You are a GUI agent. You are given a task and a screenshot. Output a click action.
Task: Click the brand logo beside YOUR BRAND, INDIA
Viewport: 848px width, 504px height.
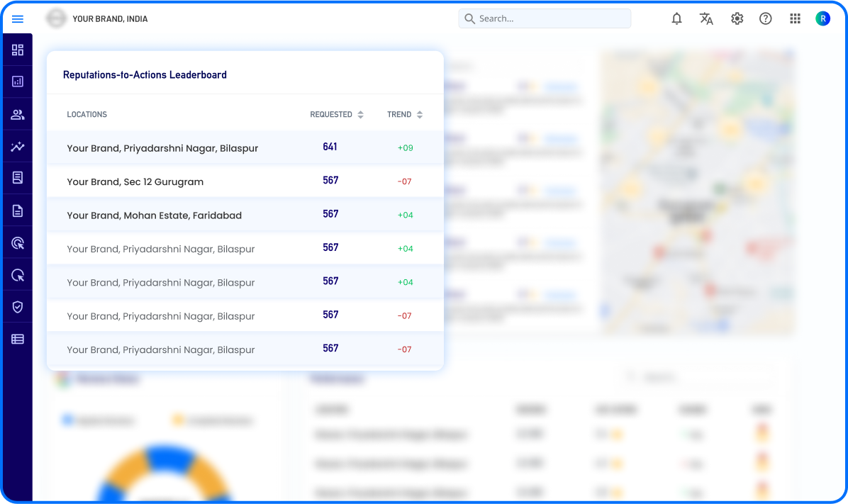click(x=56, y=18)
